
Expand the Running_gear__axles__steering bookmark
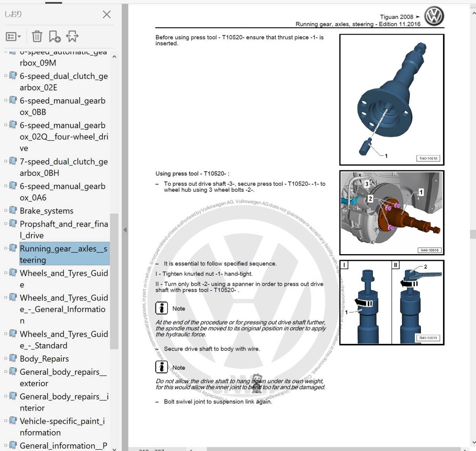point(6,248)
